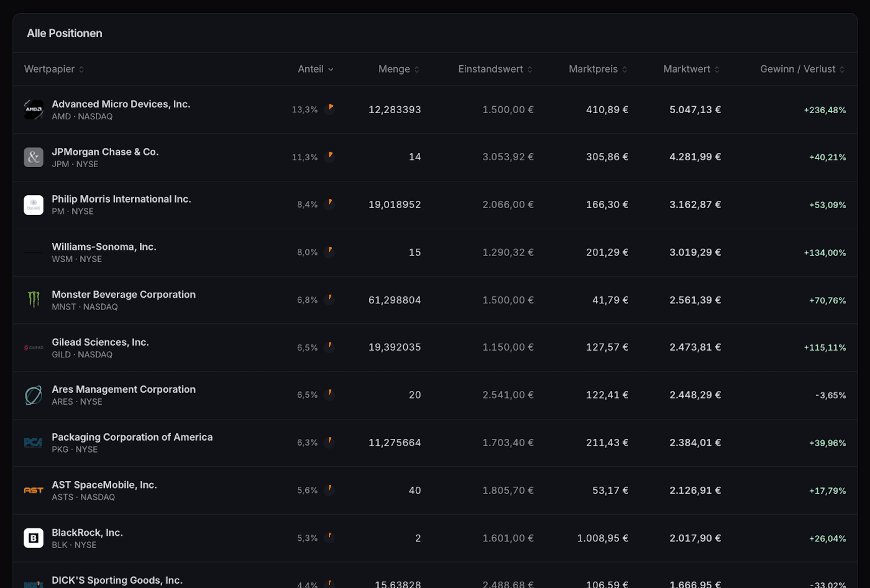This screenshot has height=588, width=870.
Task: Click the WSM · NYSE ticker label
Action: pyautogui.click(x=76, y=259)
